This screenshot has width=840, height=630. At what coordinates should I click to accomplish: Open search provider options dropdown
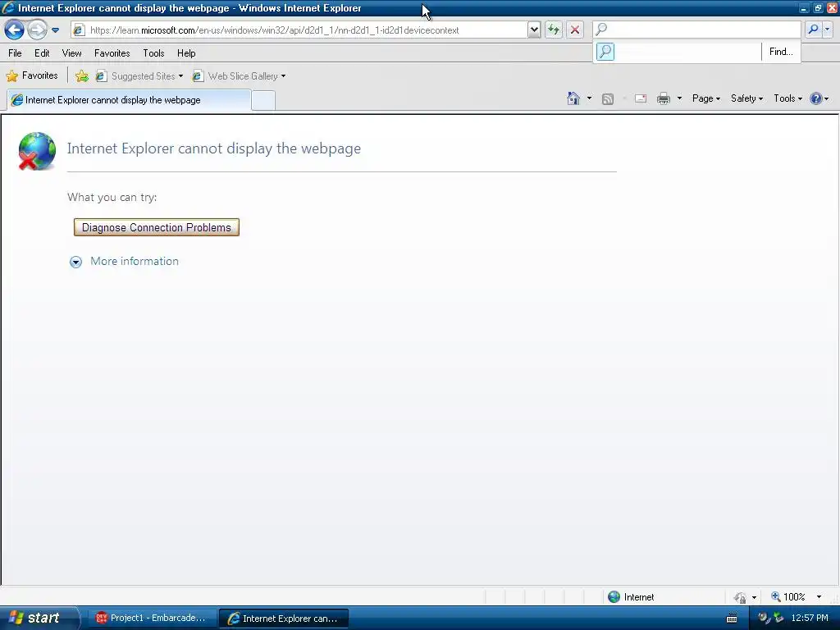click(x=827, y=30)
